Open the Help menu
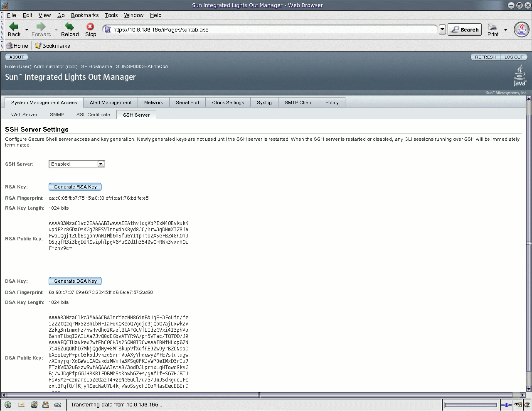532x411 pixels. 156,15
